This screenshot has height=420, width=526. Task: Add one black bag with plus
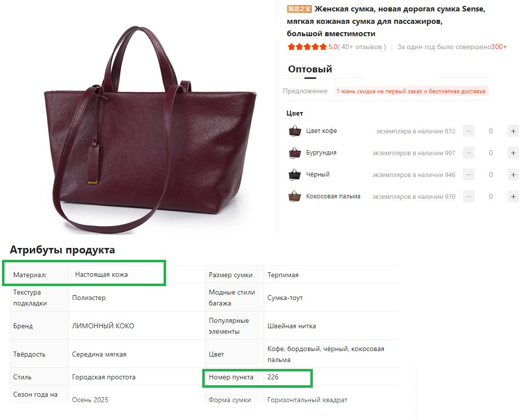tap(513, 175)
